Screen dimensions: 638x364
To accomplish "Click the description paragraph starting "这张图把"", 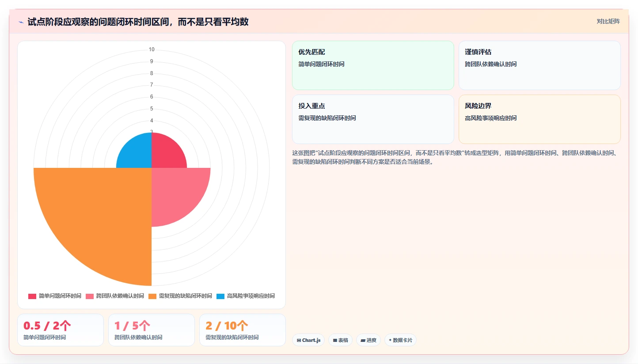I will click(456, 157).
